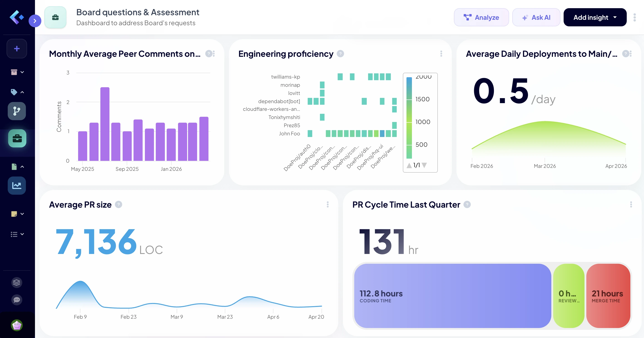This screenshot has width=644, height=338.
Task: Click the Prez85 heatmap row label
Action: tap(292, 125)
